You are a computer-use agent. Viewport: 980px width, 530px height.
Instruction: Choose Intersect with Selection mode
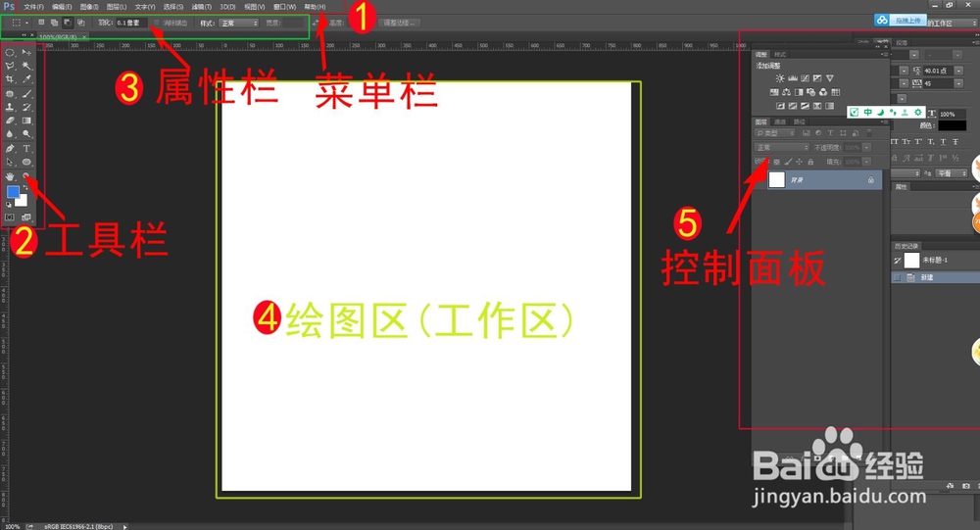[x=80, y=23]
